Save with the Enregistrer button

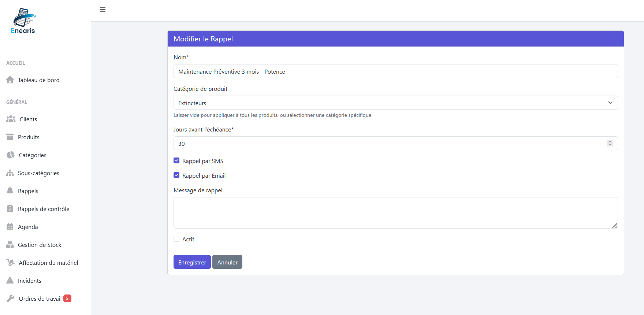[192, 262]
